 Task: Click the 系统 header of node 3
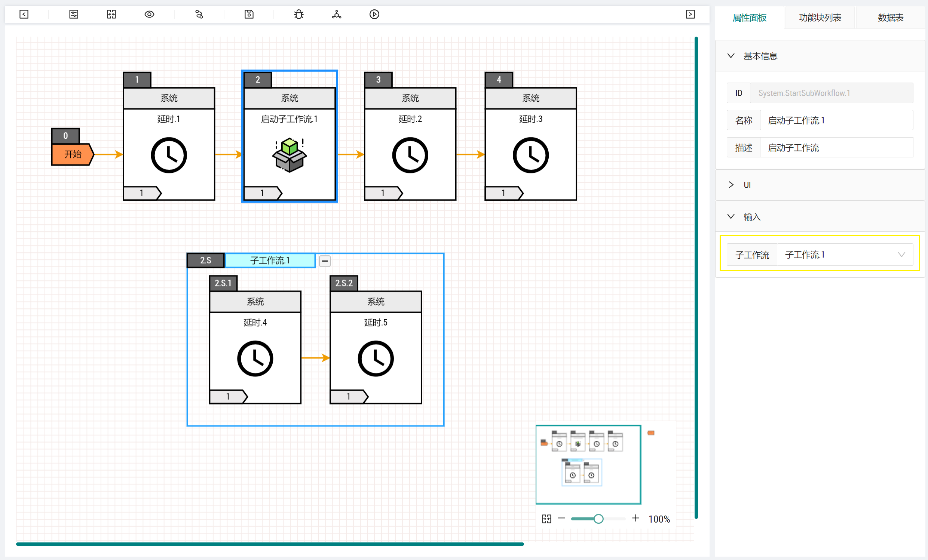pos(410,98)
